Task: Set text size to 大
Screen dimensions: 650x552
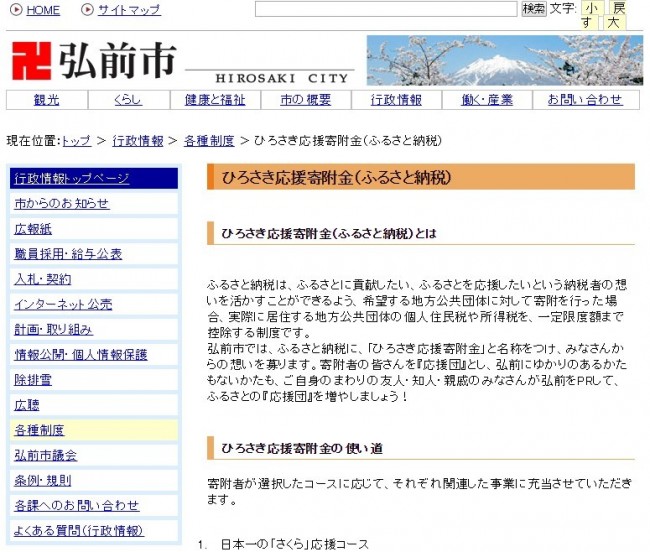Action: pyautogui.click(x=614, y=22)
